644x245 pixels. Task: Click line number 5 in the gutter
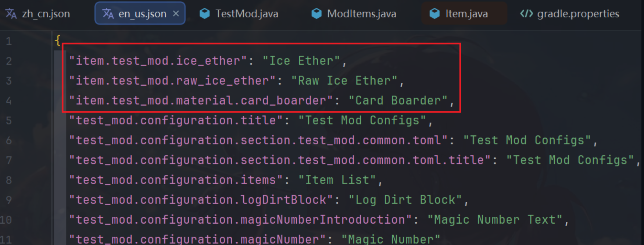click(x=9, y=121)
